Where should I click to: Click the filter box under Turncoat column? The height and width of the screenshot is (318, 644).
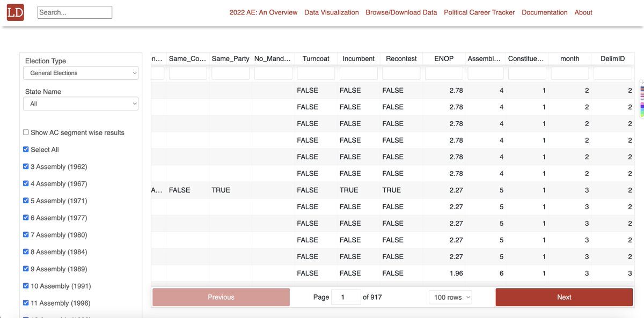click(x=316, y=73)
